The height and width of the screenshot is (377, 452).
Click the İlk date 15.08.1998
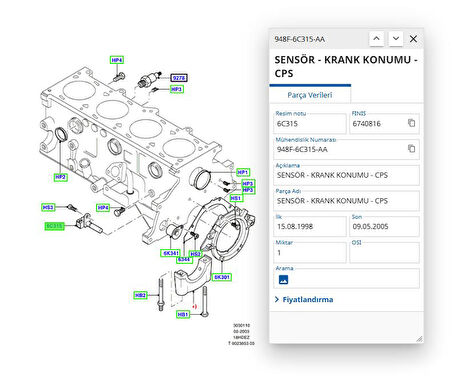[x=310, y=227]
